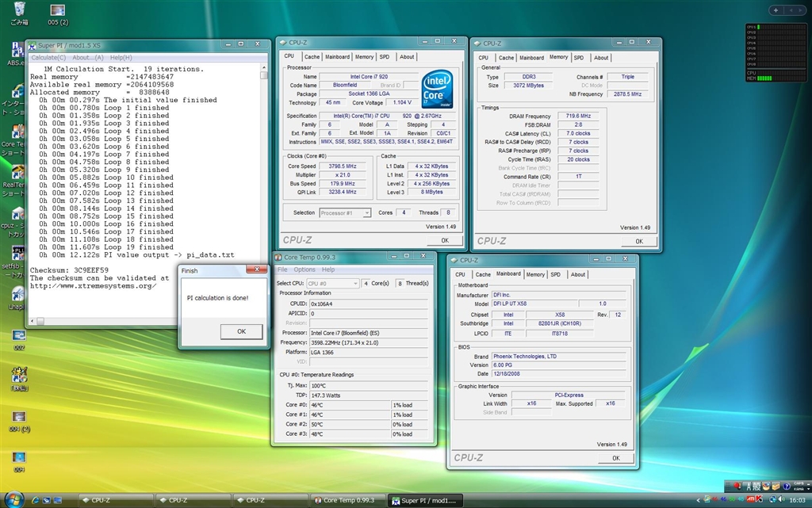812x508 pixels.
Task: Open the 005 (2) image file on desktop
Action: pos(57,10)
